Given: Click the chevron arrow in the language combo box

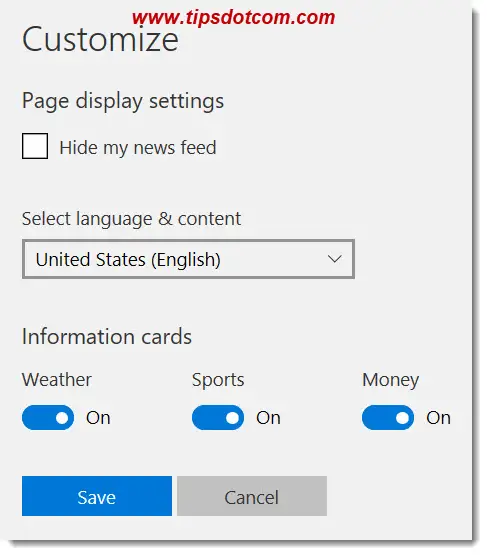Looking at the screenshot, I should coord(334,259).
